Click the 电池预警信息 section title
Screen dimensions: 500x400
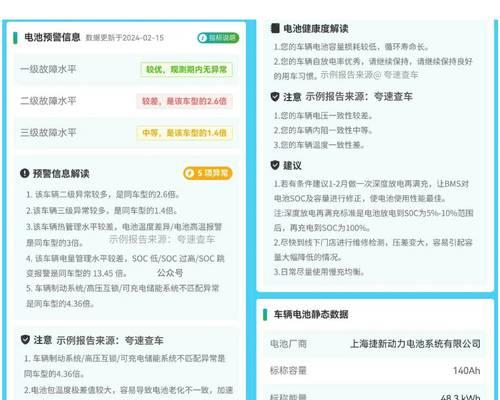tap(52, 37)
